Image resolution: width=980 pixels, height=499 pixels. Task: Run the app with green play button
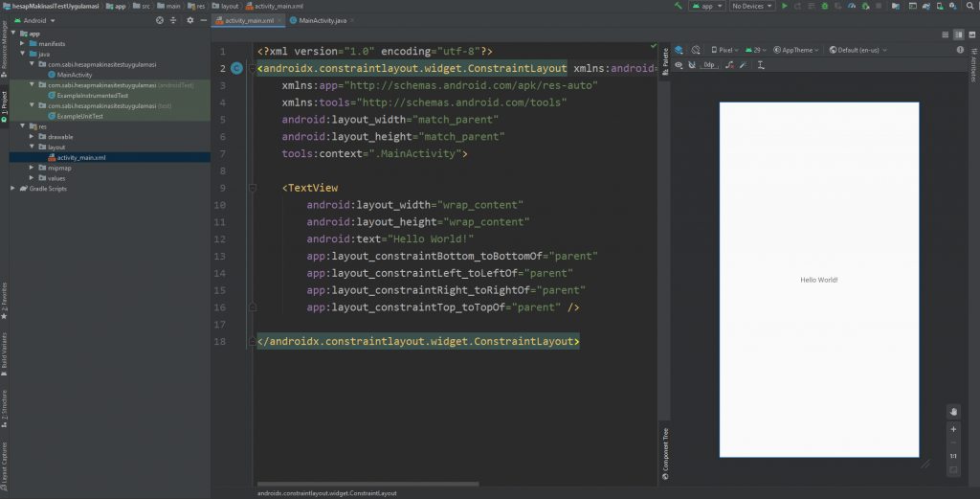[785, 6]
